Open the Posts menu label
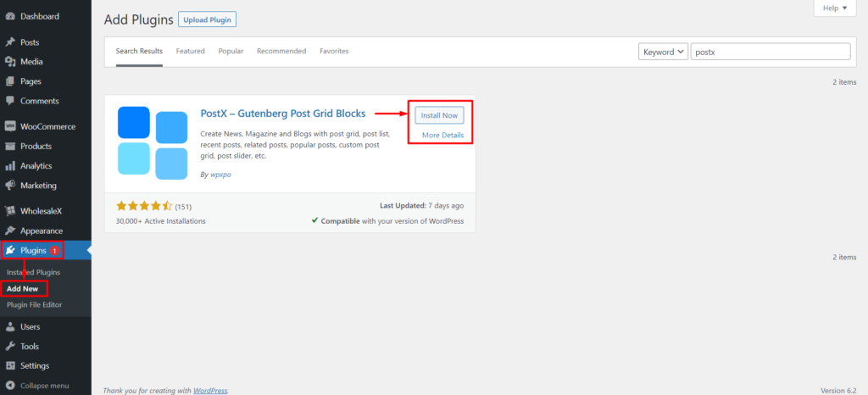Image resolution: width=868 pixels, height=395 pixels. [30, 42]
